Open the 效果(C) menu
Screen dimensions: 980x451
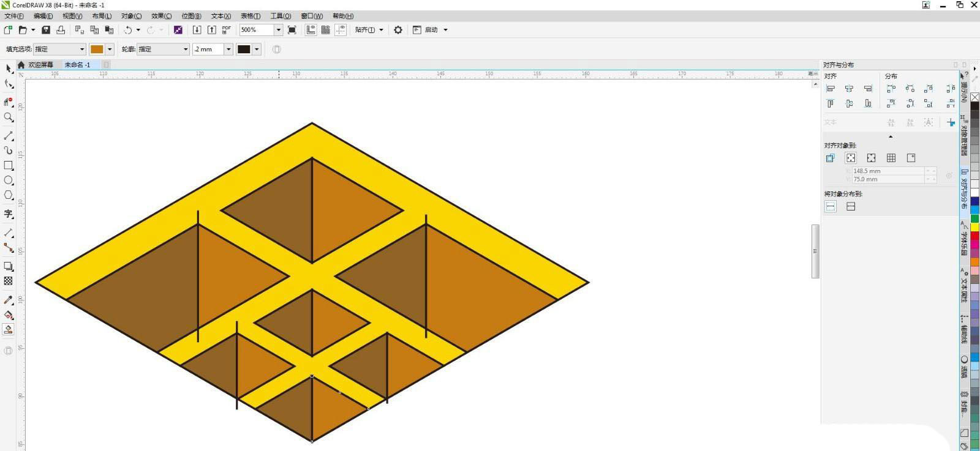coord(161,16)
